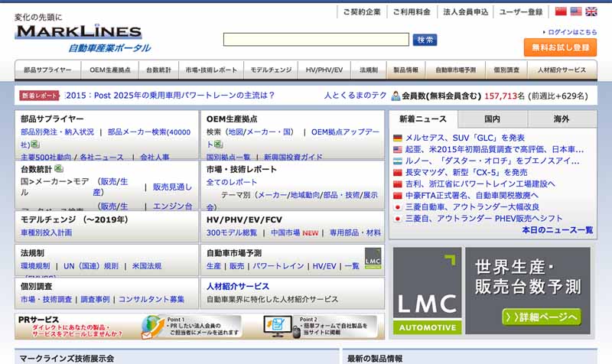This screenshot has height=364, width=612.
Task: Open 法規制 in navigation bar
Action: click(x=369, y=70)
